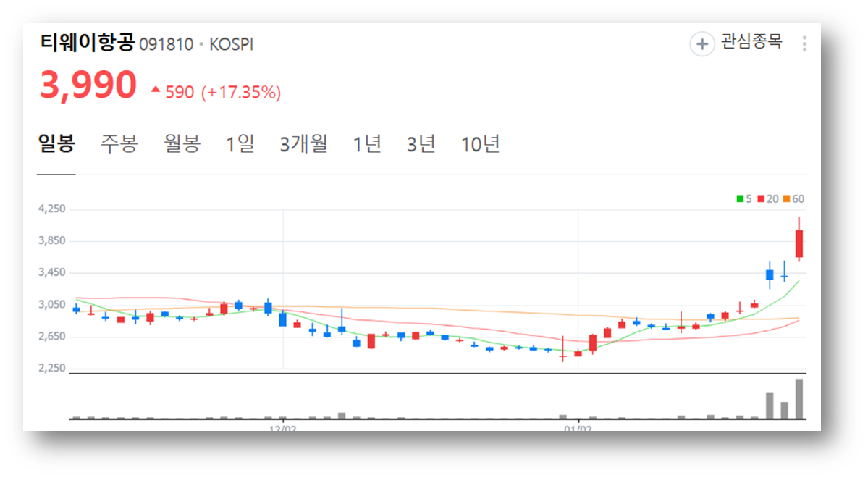
Task: Click the 2,650 y-axis price label
Action: [x=51, y=336]
